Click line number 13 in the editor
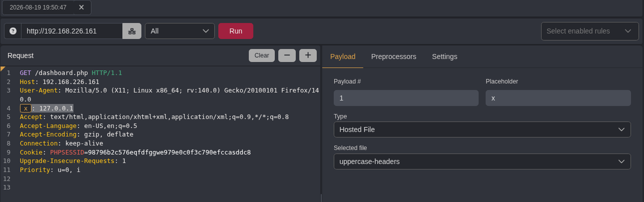The width and height of the screenshot is (644, 202). coord(6,187)
